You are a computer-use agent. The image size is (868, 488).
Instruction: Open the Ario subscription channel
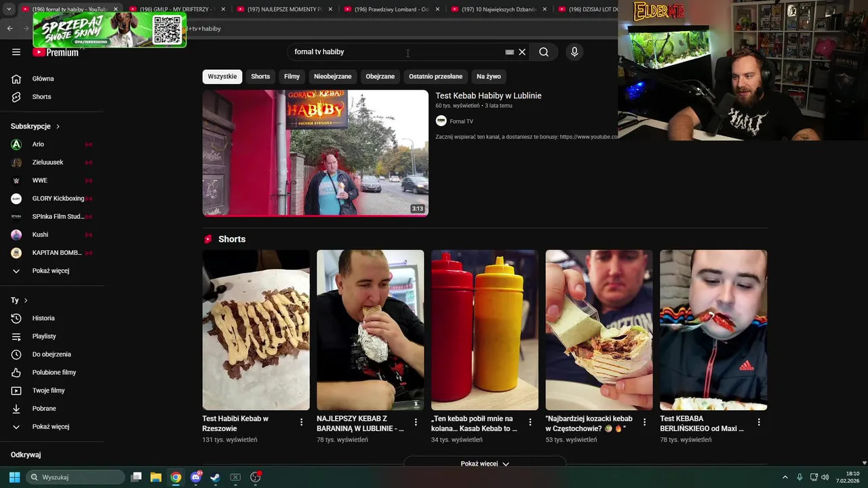pyautogui.click(x=52, y=144)
